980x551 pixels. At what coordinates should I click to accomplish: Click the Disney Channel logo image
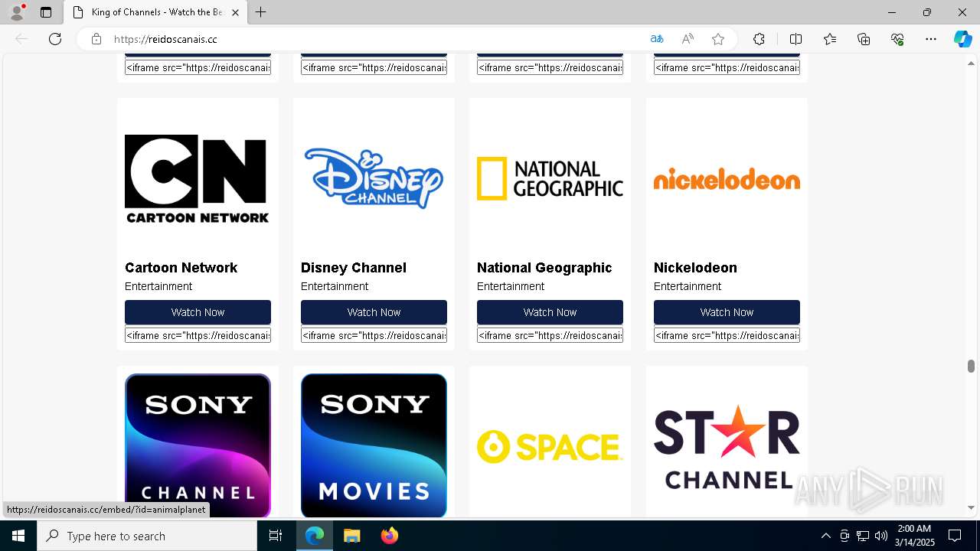[x=374, y=178]
